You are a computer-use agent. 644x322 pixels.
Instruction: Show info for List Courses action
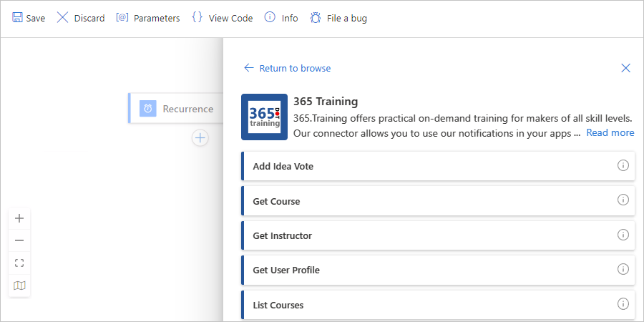(x=623, y=303)
